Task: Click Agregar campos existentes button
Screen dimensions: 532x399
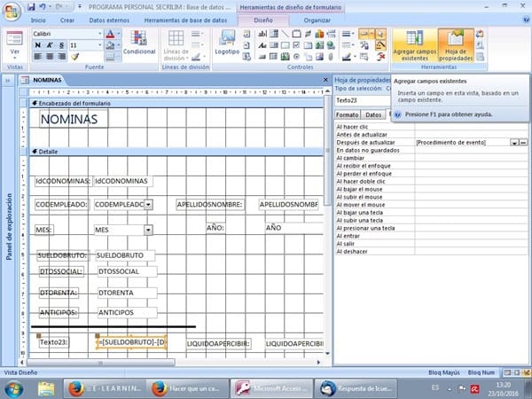Action: click(415, 45)
